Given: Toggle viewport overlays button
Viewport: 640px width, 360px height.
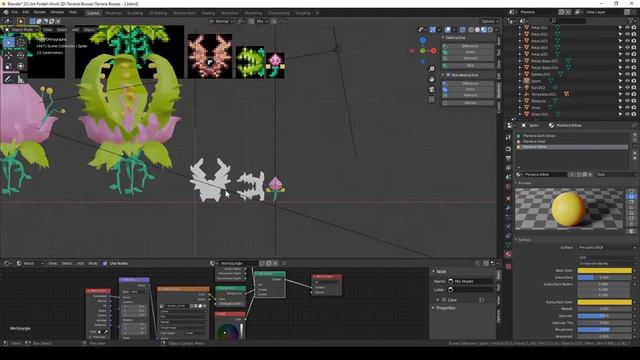Looking at the screenshot, I should point(448,29).
